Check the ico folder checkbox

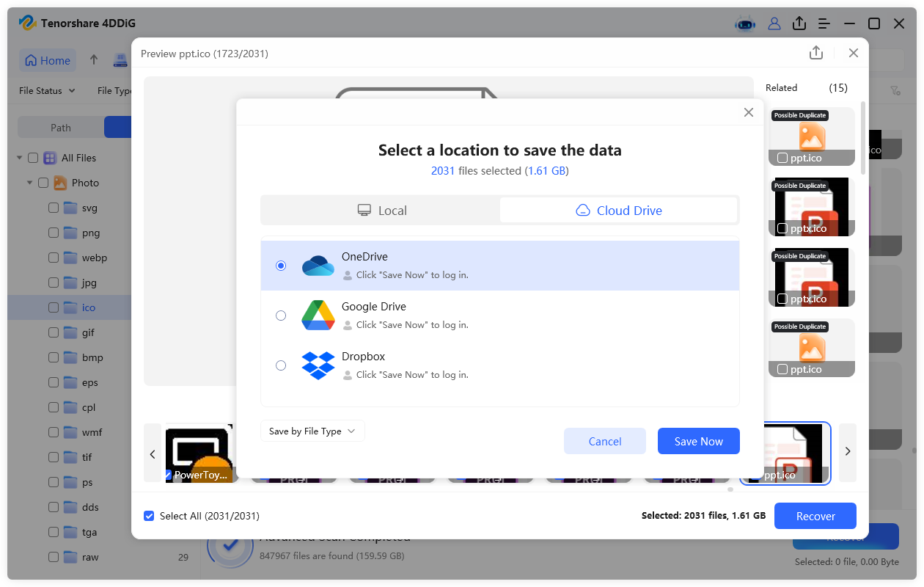tap(54, 307)
